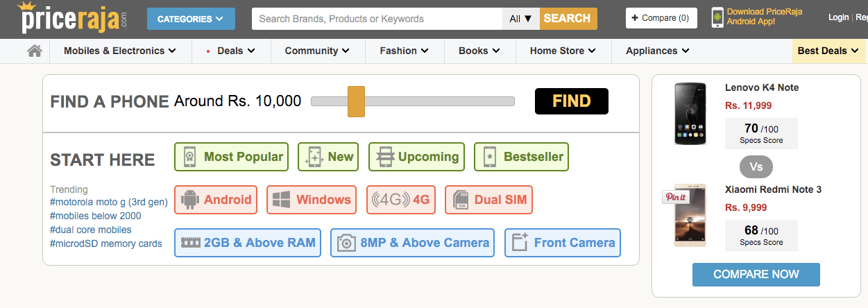The width and height of the screenshot is (868, 308).
Task: Expand the Books menu
Action: 479,51
